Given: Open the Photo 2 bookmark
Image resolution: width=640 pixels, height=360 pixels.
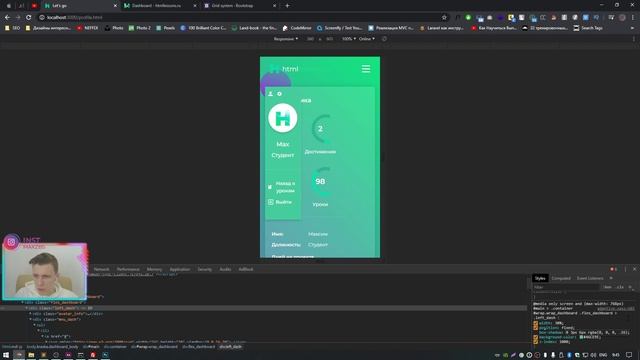Looking at the screenshot, I should point(140,28).
